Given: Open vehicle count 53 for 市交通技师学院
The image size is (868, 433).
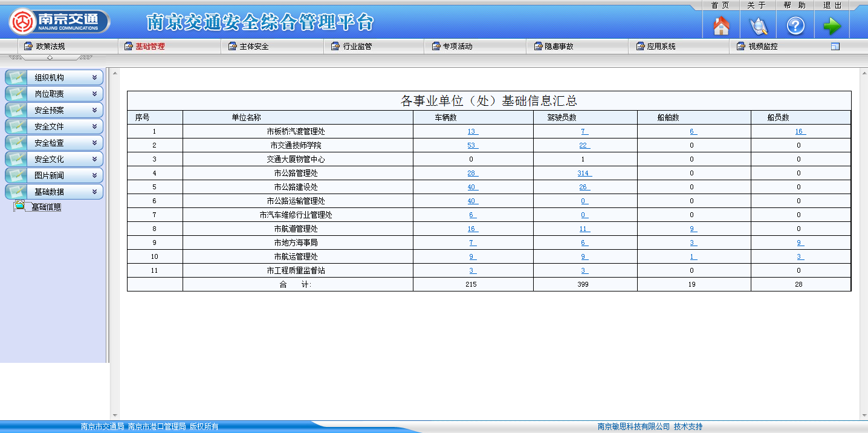Looking at the screenshot, I should tap(472, 146).
